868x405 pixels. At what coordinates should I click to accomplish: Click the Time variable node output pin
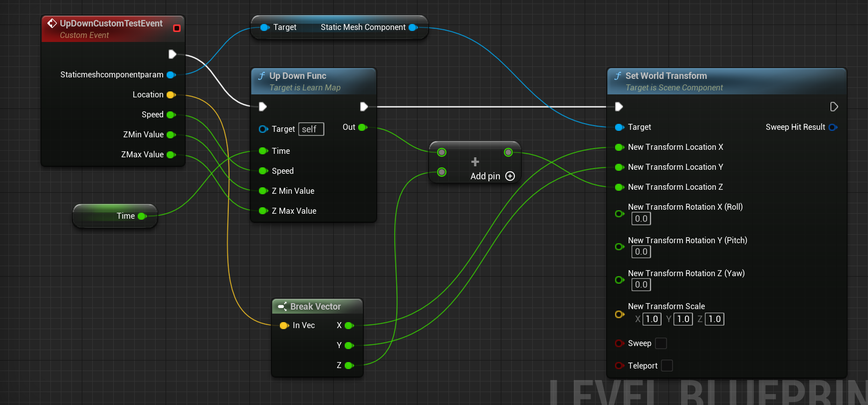pos(142,216)
